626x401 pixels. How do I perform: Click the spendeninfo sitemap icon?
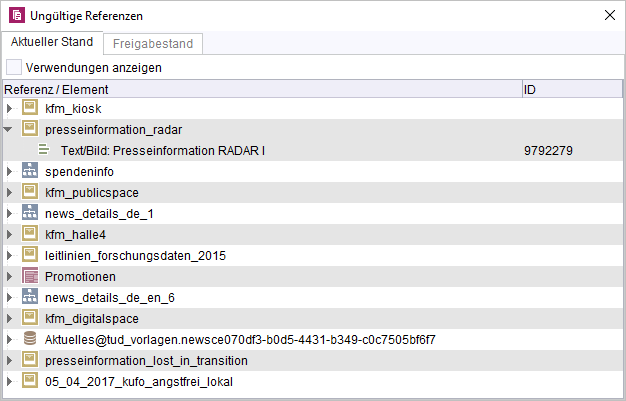[30, 171]
